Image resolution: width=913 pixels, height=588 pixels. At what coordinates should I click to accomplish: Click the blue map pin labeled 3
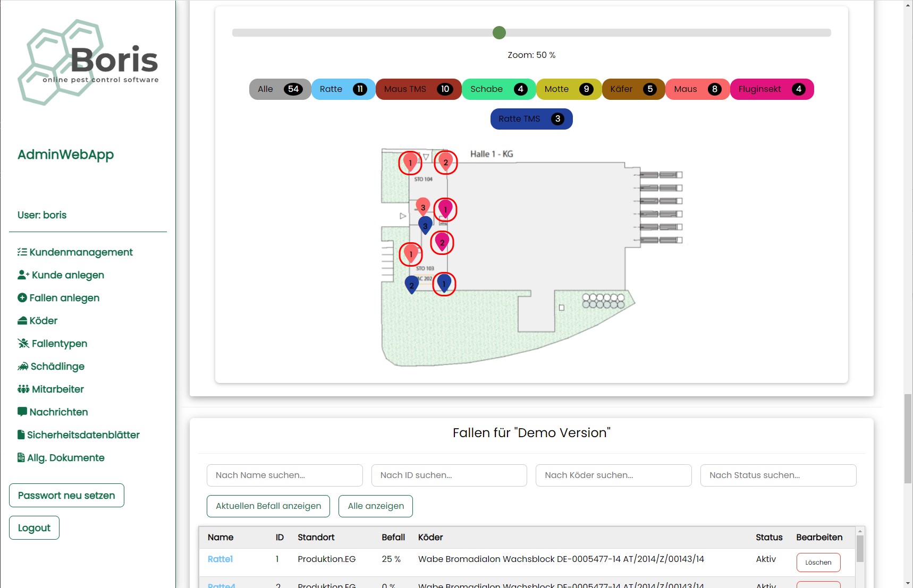click(x=425, y=224)
